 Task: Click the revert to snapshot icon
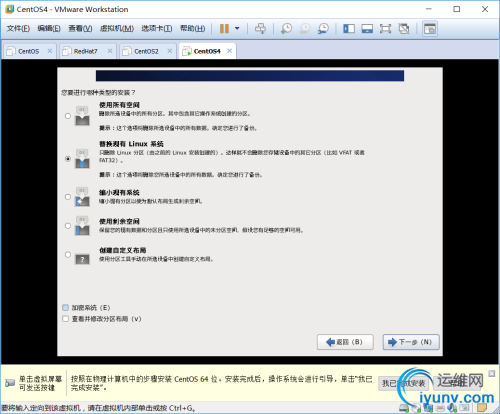[304, 29]
